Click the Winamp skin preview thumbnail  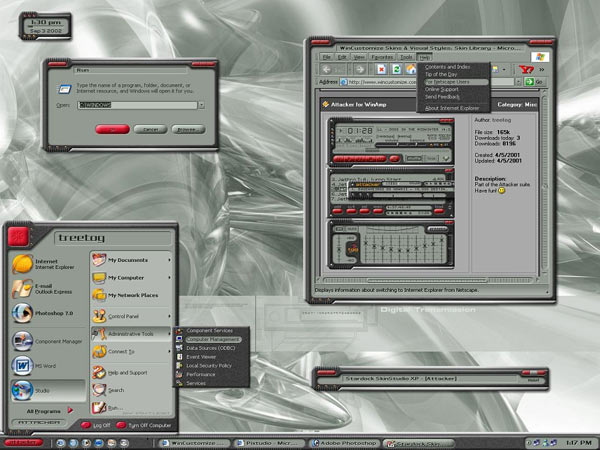tap(391, 193)
